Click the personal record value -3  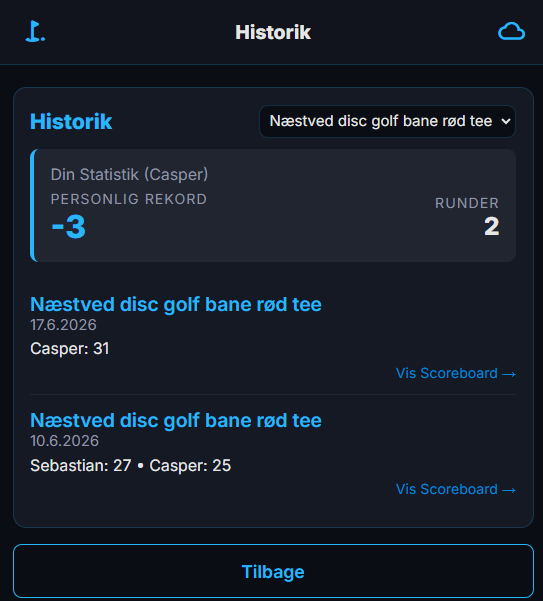tap(69, 227)
